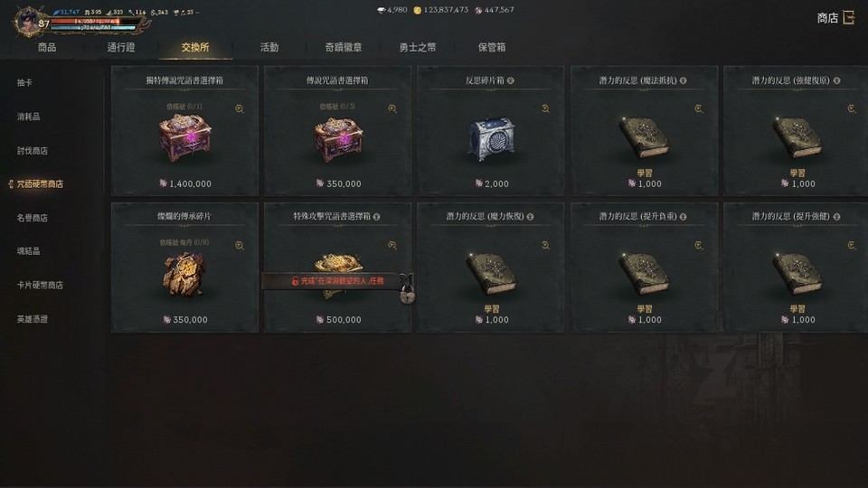
Task: Open 討伐商店 from the sidebar
Action: point(33,151)
